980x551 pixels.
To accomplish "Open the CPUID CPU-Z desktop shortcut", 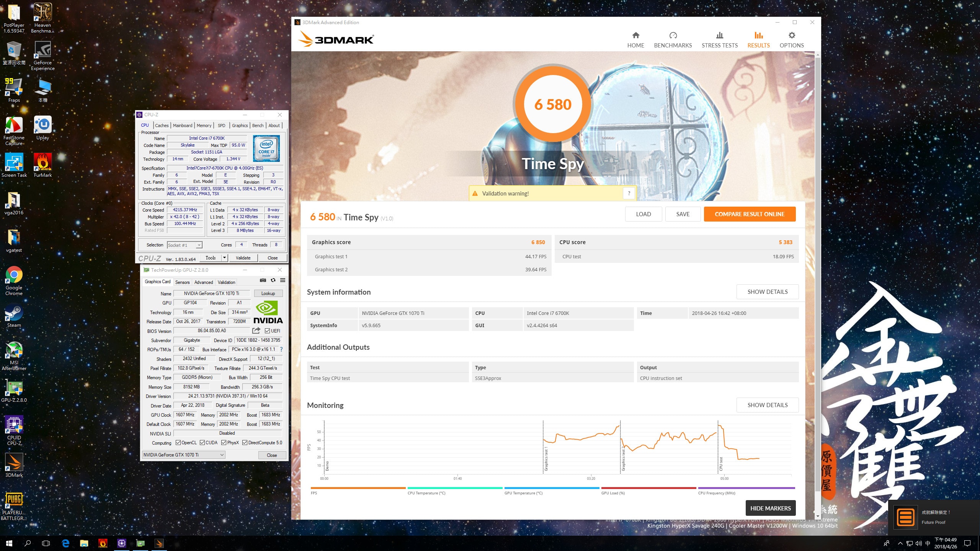I will click(14, 431).
